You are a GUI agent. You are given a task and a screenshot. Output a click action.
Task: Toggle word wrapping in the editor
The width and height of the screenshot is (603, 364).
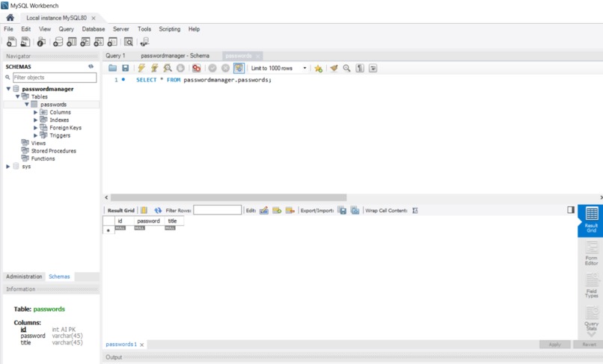click(373, 68)
